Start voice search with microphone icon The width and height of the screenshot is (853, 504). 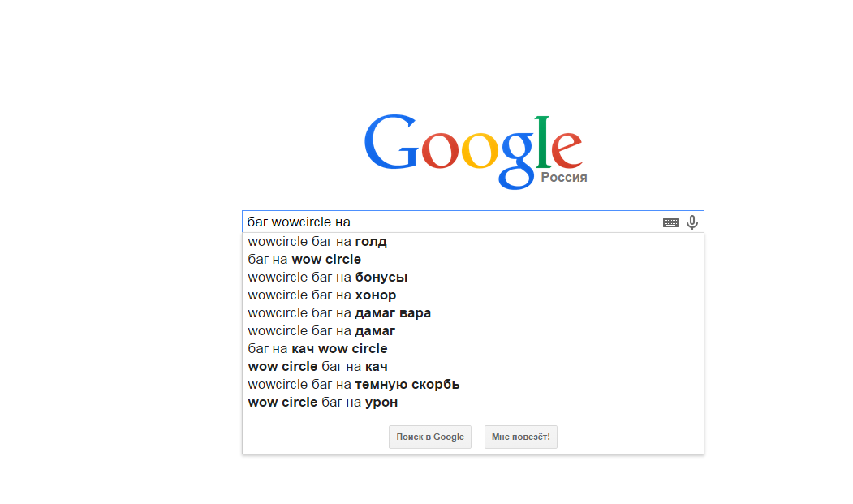coord(692,222)
